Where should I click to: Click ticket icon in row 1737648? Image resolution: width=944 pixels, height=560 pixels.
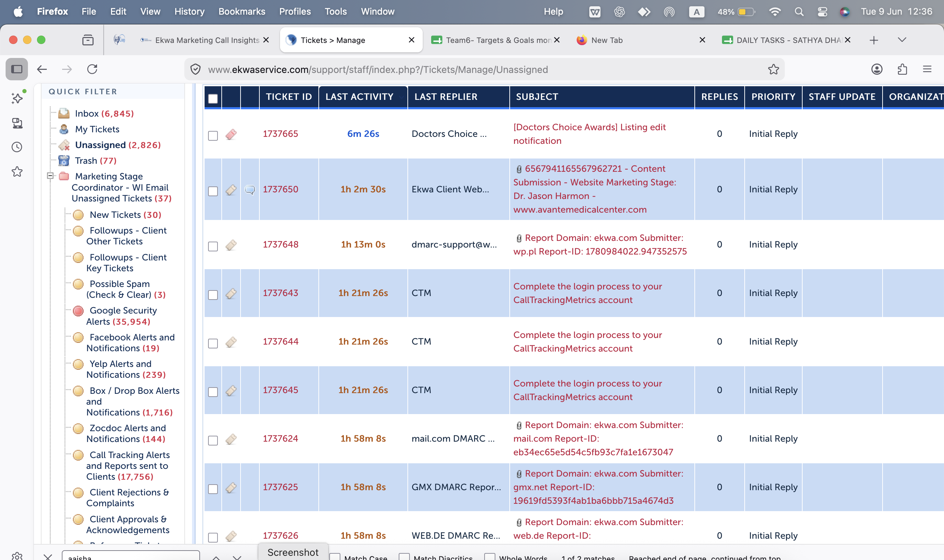[231, 245]
